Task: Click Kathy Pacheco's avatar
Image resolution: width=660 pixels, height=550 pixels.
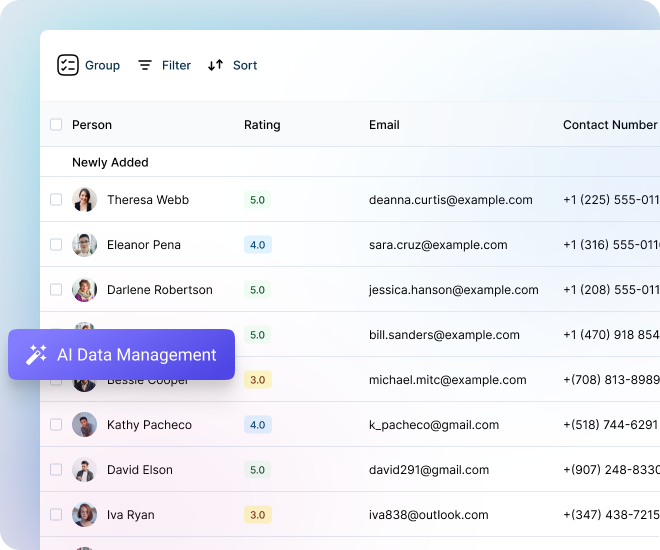Action: point(84,425)
